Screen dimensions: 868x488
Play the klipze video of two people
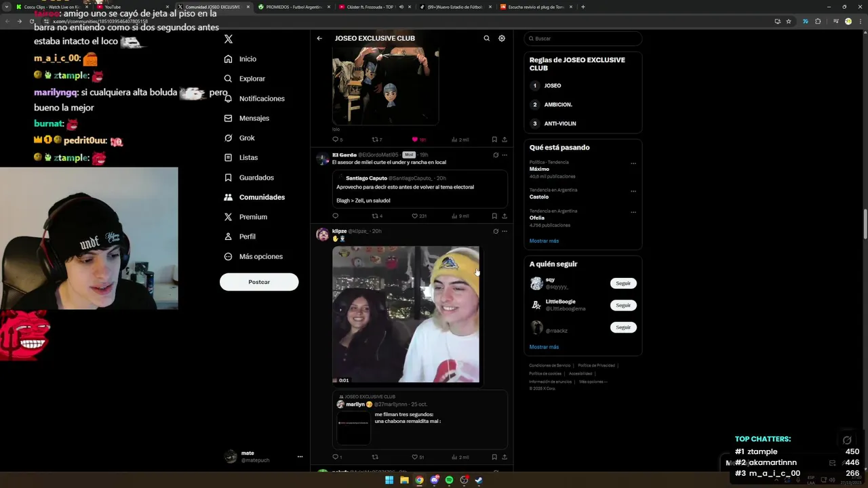[406, 315]
